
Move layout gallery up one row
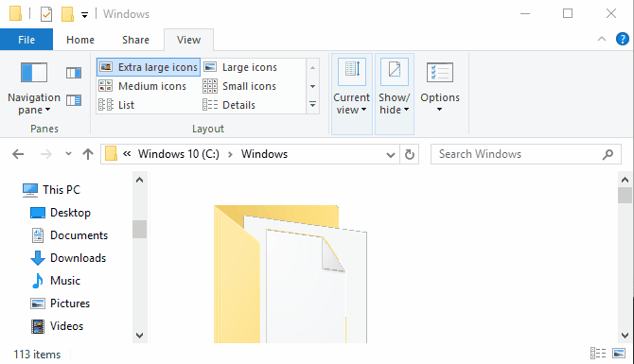(x=312, y=67)
